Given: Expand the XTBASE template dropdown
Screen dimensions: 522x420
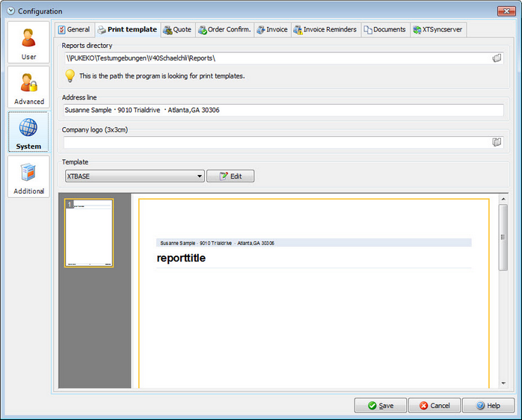Looking at the screenshot, I should tap(200, 176).
